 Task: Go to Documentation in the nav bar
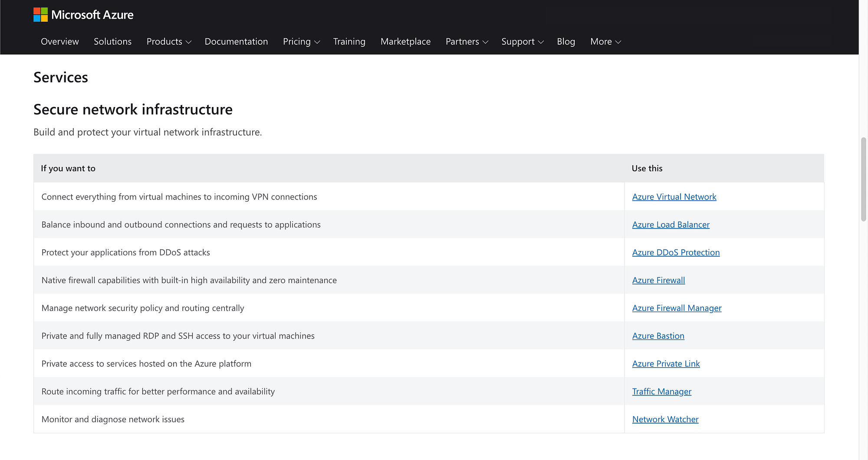pos(236,42)
